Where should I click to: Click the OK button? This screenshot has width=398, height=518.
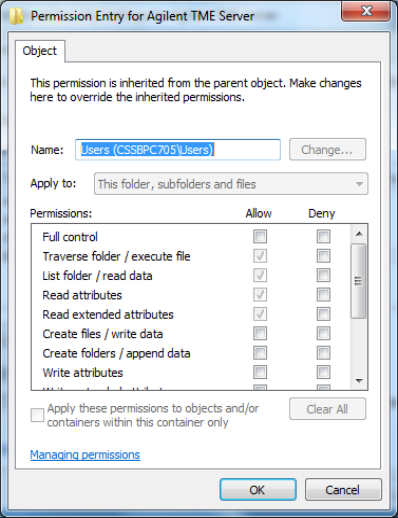coord(258,490)
